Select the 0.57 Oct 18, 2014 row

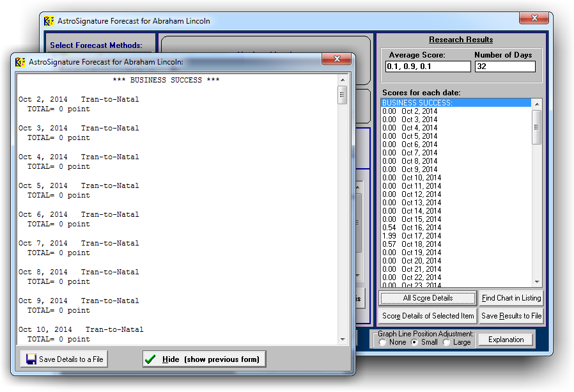coord(456,244)
